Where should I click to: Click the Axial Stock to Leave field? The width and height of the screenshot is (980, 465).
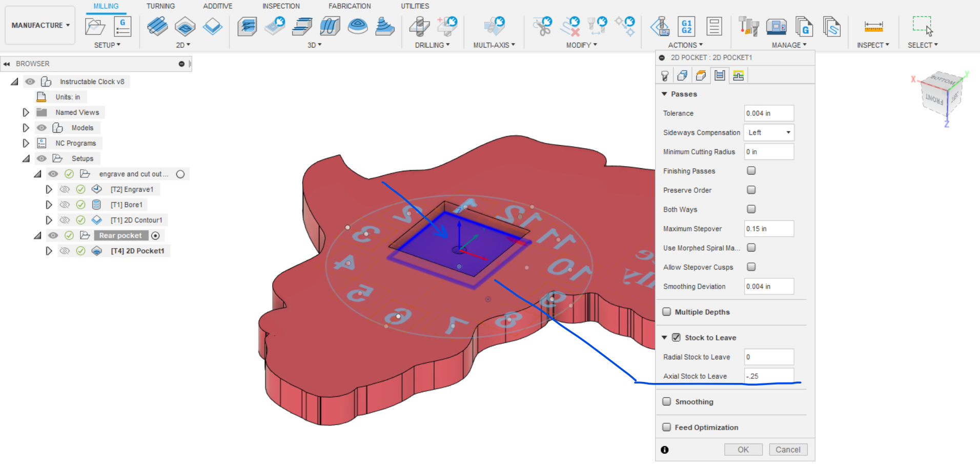(769, 376)
